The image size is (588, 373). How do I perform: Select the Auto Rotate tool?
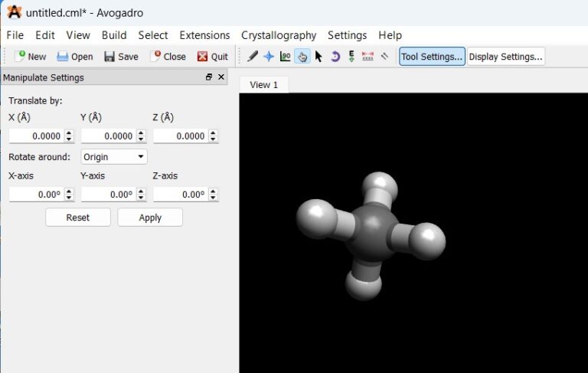pyautogui.click(x=335, y=56)
